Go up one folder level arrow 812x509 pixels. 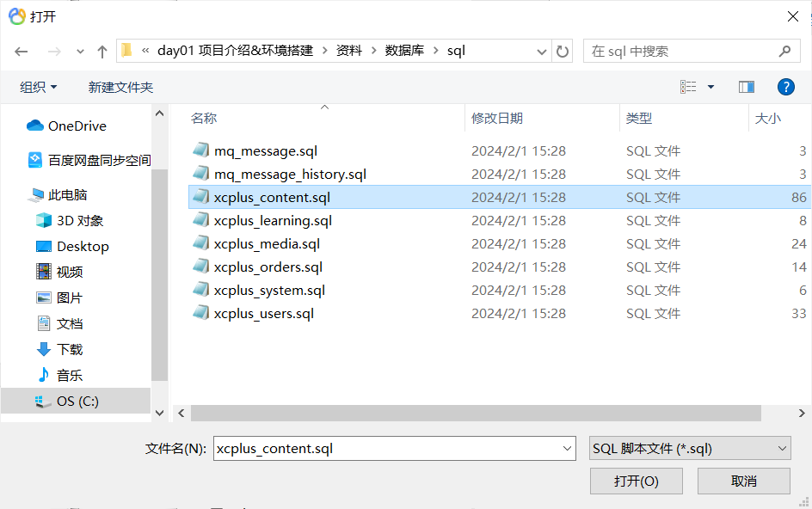tap(102, 52)
